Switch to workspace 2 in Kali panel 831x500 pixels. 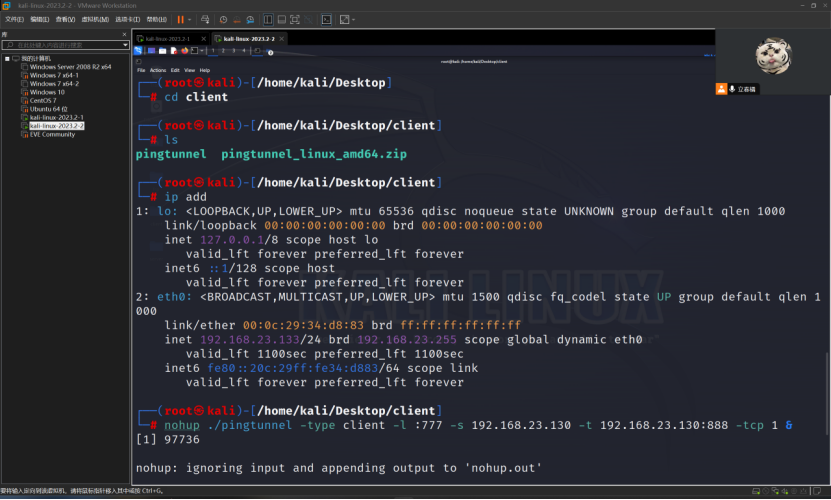pos(223,51)
